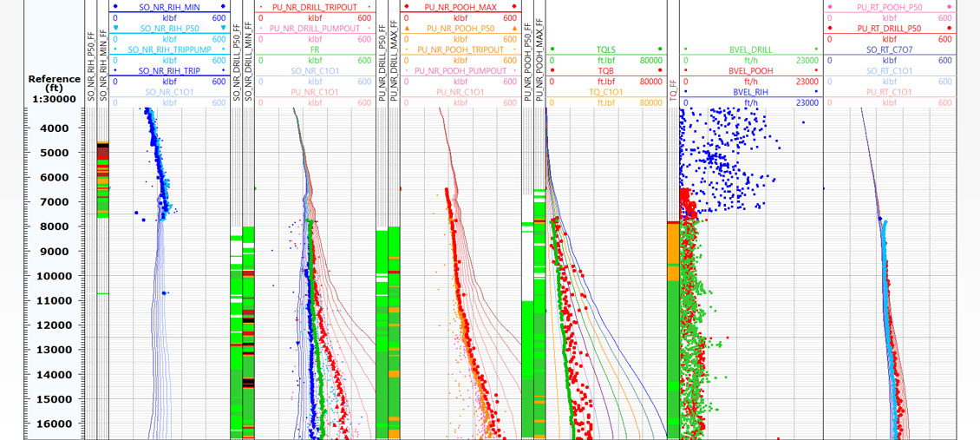980x440 pixels.
Task: Click the SO_NR_RIH_P50 curve label
Action: pos(169,28)
